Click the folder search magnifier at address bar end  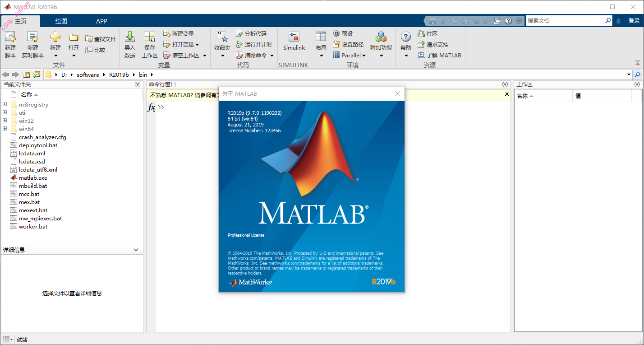point(638,75)
